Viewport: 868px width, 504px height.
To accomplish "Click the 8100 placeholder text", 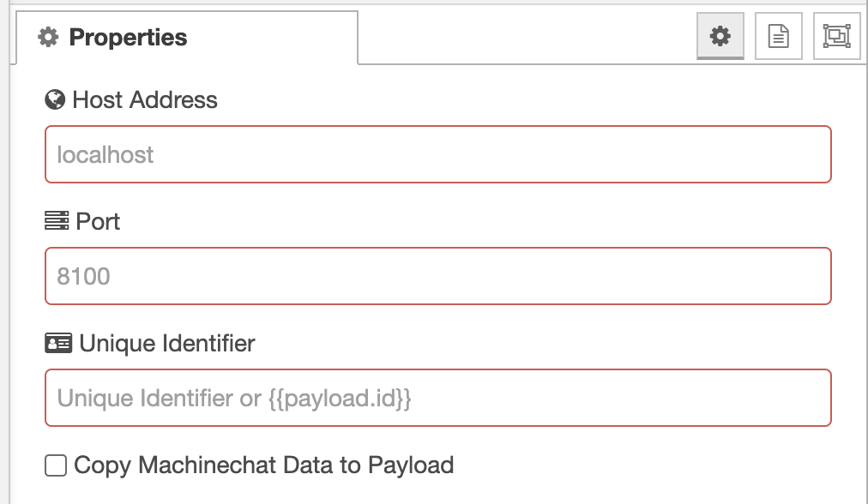I will (x=84, y=277).
